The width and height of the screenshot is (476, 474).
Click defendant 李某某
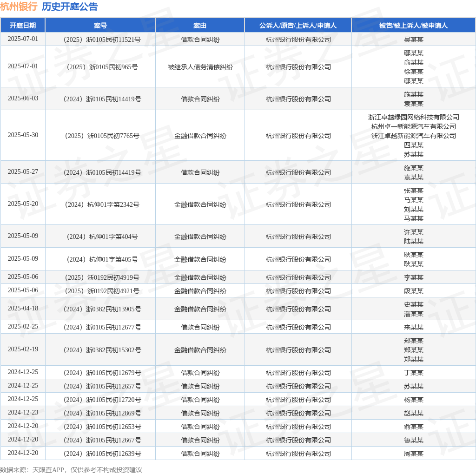(413, 277)
